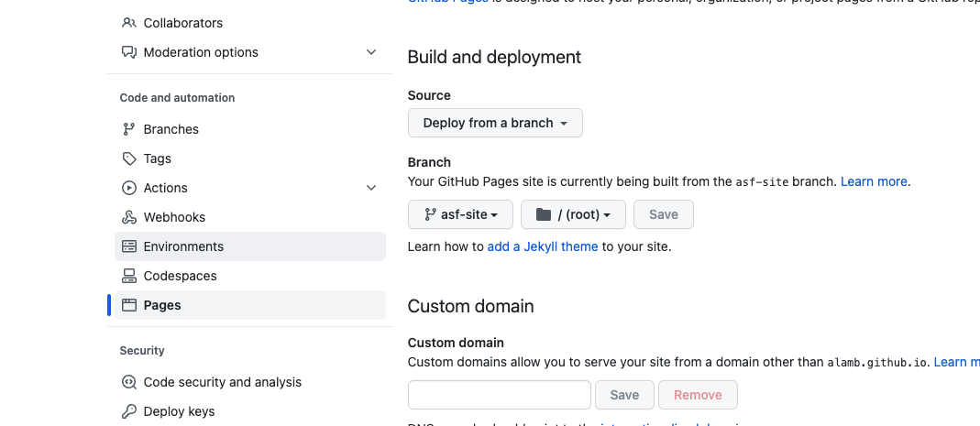Open the asf-site branch selector
980x426 pixels.
(461, 214)
